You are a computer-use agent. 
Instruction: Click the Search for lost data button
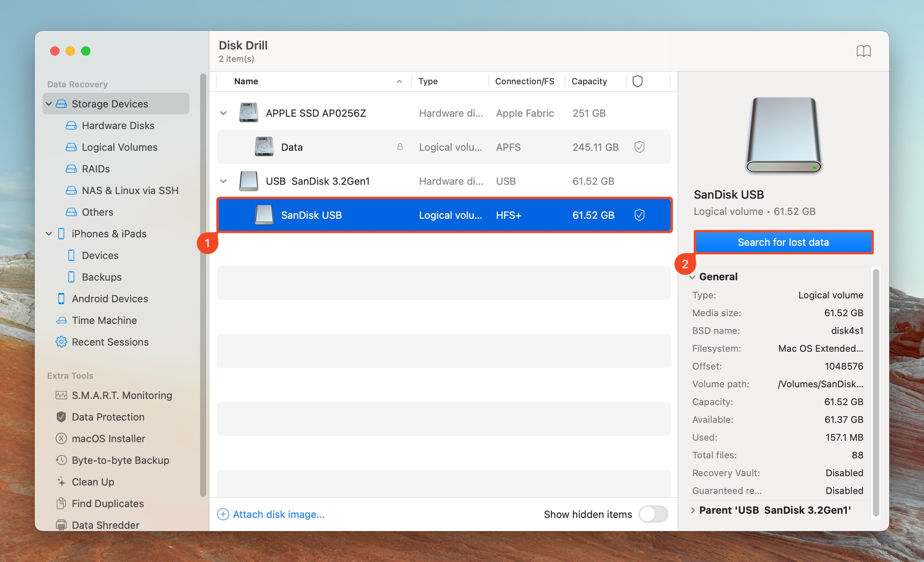coord(783,242)
